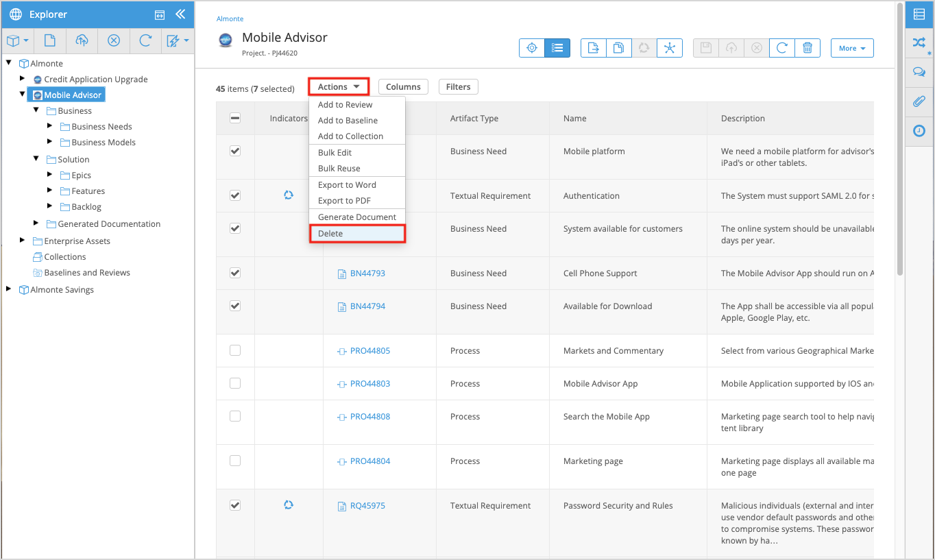Open the Trash/Delete icon near More button

pyautogui.click(x=807, y=48)
